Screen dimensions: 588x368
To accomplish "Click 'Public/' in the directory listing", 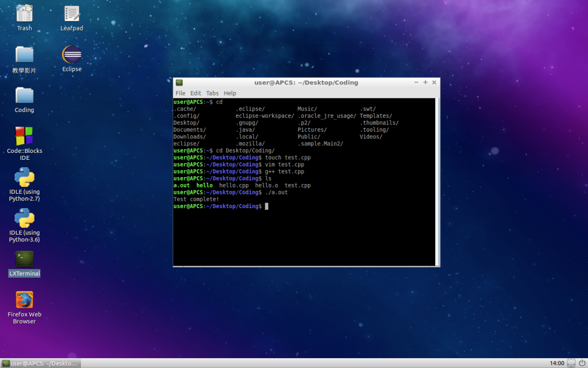I will click(x=309, y=137).
